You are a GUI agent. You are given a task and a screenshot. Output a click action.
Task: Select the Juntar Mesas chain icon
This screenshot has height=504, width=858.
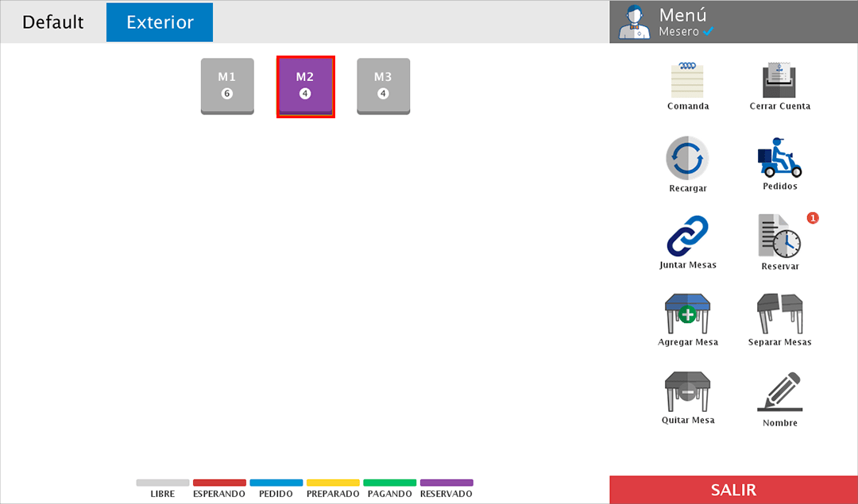tap(687, 237)
